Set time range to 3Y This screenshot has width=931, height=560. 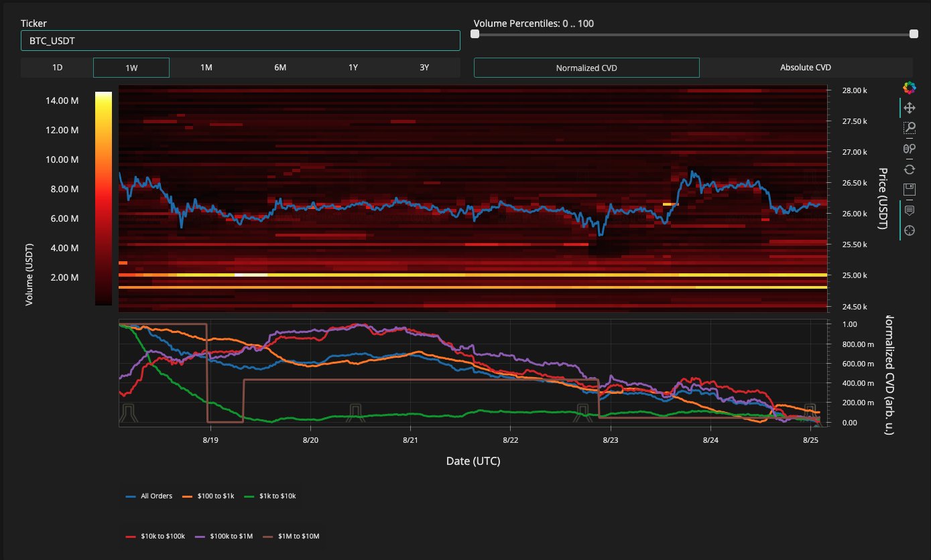pyautogui.click(x=424, y=68)
